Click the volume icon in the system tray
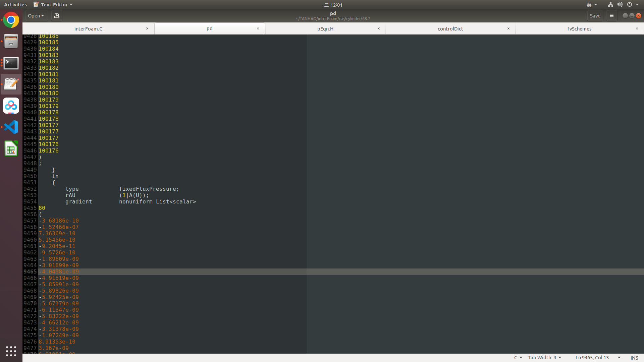 [619, 4]
